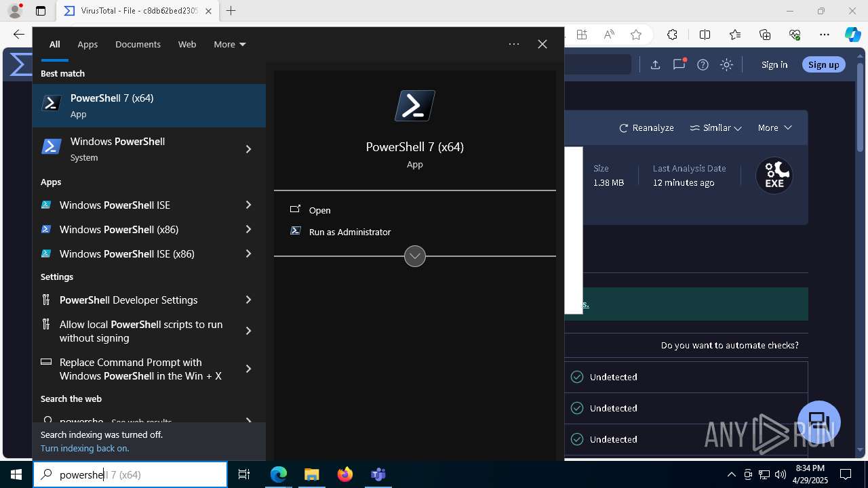868x488 pixels.
Task: Open Task View on taskbar
Action: 244,474
